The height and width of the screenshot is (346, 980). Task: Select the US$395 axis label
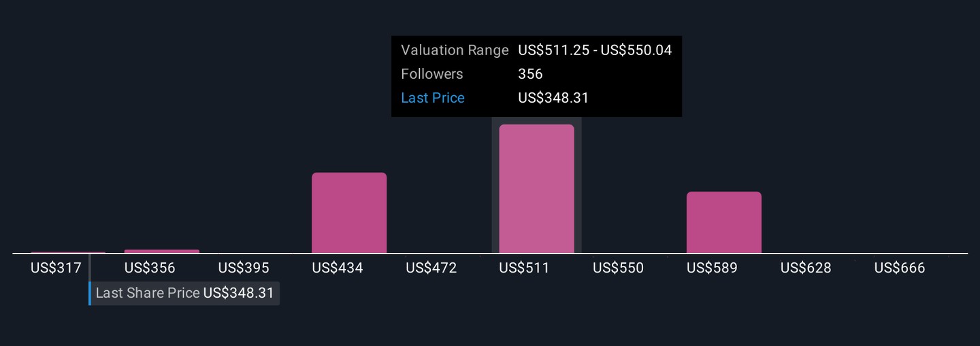[244, 268]
